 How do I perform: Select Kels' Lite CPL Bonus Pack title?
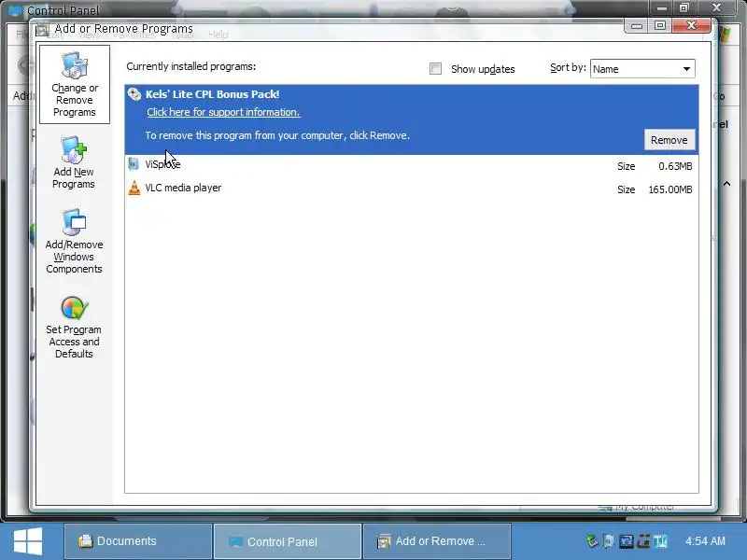[213, 94]
